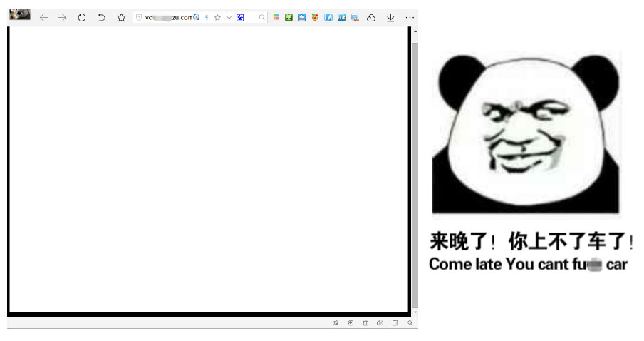Click the text '来晚了! 你上不了车了!'
This screenshot has width=644, height=341.
tap(531, 241)
